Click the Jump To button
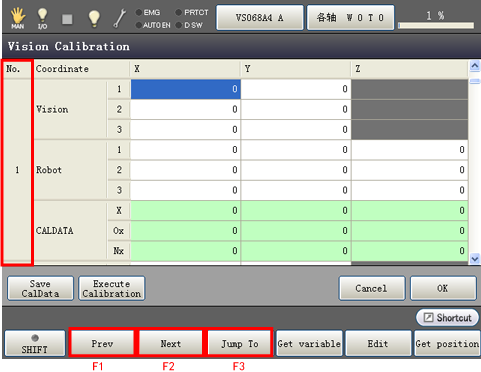 tap(240, 343)
